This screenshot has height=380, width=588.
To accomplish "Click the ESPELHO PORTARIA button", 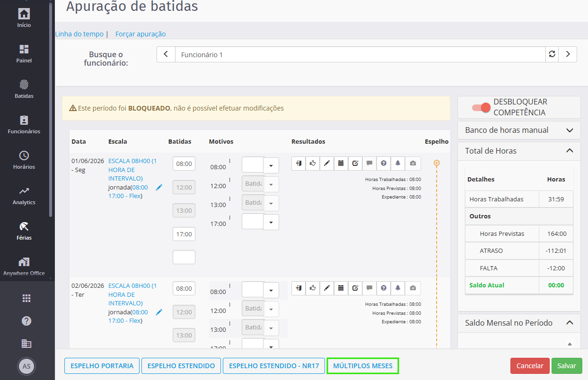I will tap(102, 366).
